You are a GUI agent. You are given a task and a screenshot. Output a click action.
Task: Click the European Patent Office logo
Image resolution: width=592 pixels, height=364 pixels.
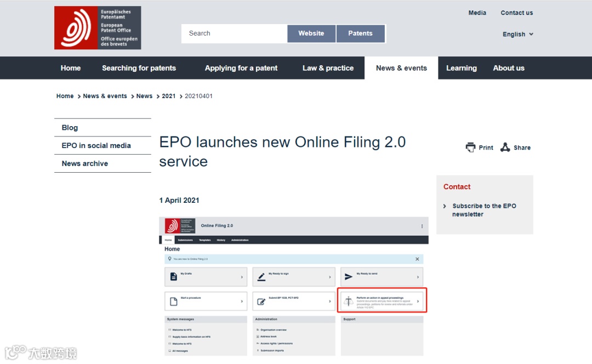click(x=98, y=27)
